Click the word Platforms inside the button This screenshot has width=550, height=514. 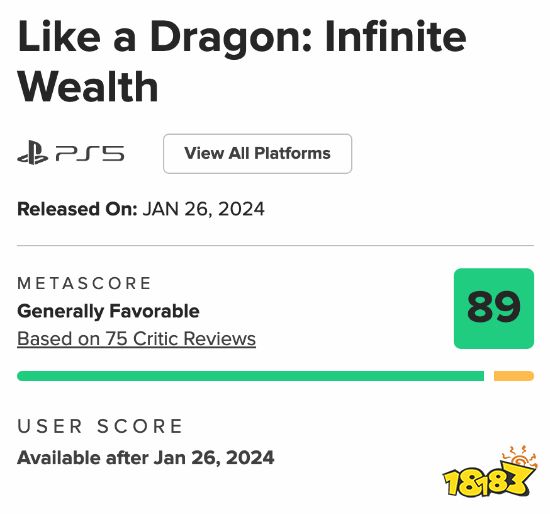[x=292, y=153]
